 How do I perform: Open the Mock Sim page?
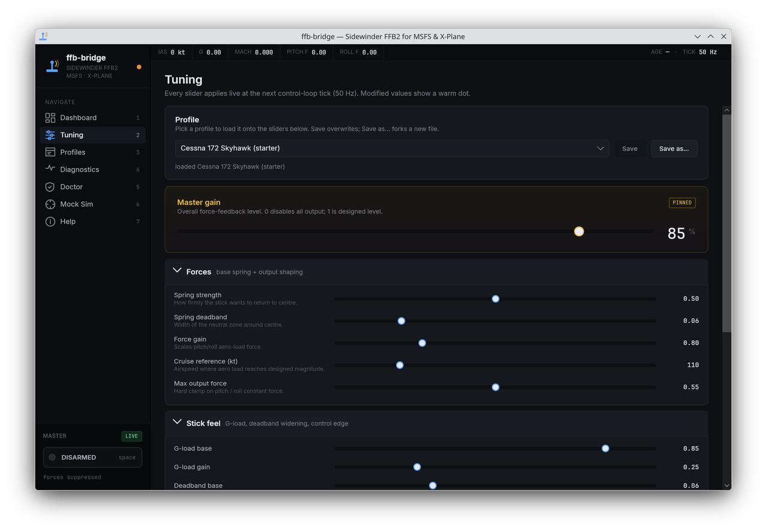93,204
